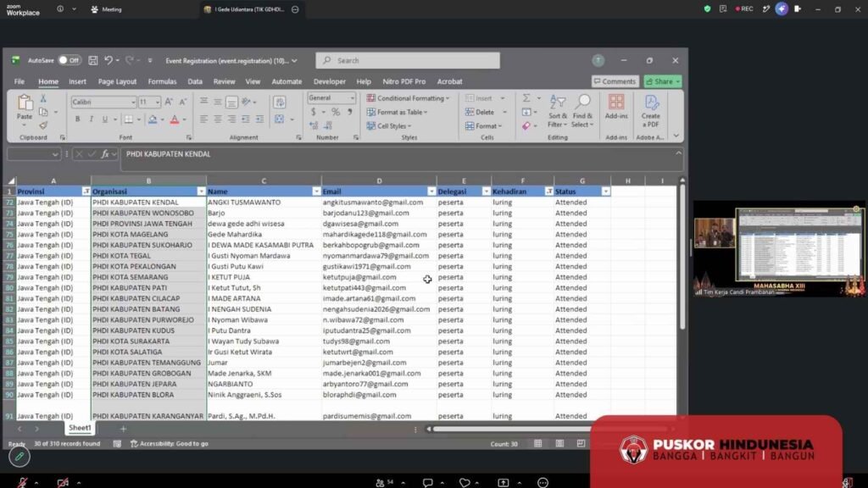Screen dimensions: 868x488
Task: Switch to the Page Layout tab
Action: [x=117, y=81]
